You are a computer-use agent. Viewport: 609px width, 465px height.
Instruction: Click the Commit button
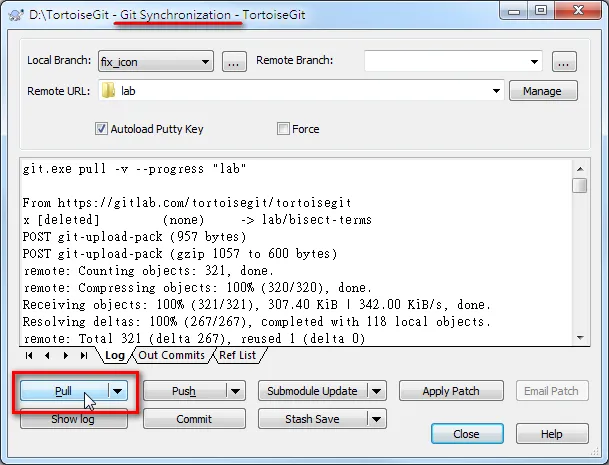tap(194, 419)
